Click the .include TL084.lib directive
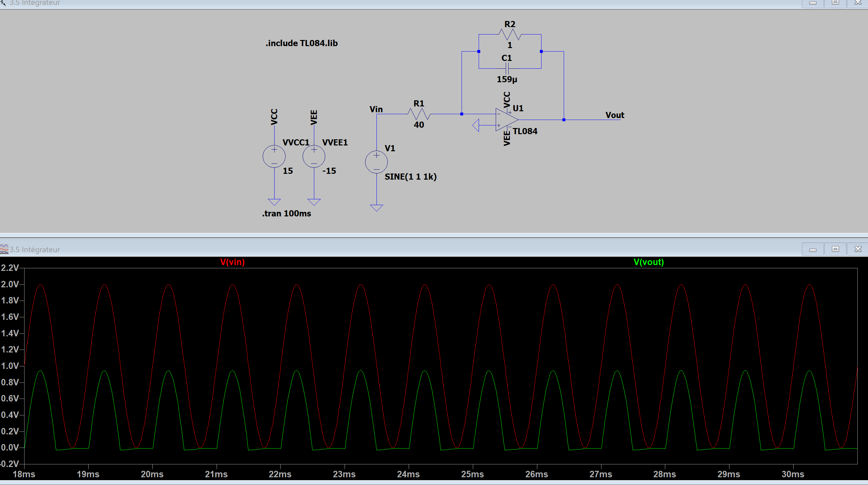 point(302,43)
